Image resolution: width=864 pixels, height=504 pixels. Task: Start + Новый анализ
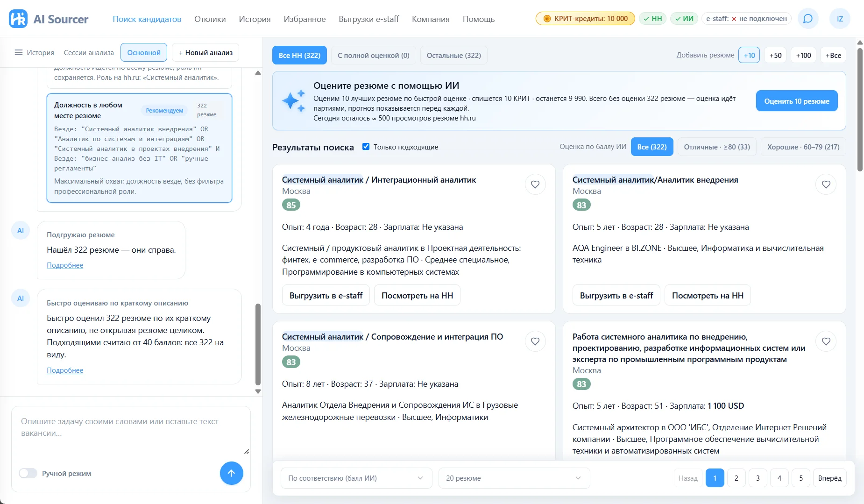(205, 52)
